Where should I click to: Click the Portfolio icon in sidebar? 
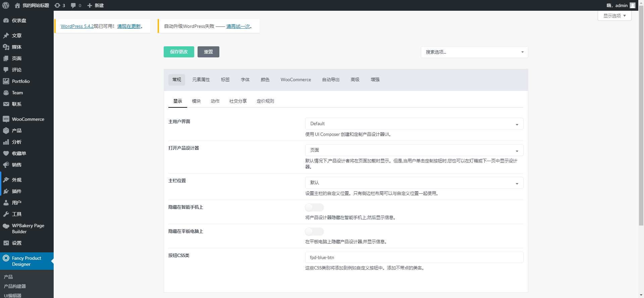6,81
